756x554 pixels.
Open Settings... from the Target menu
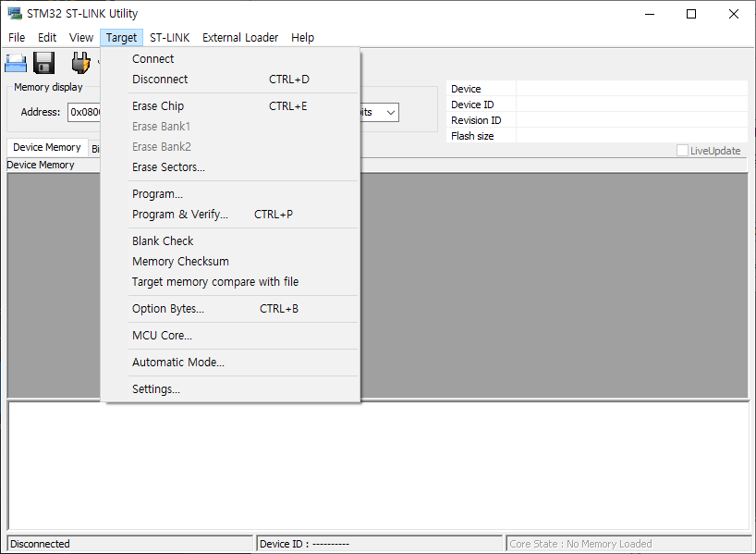(x=230, y=389)
